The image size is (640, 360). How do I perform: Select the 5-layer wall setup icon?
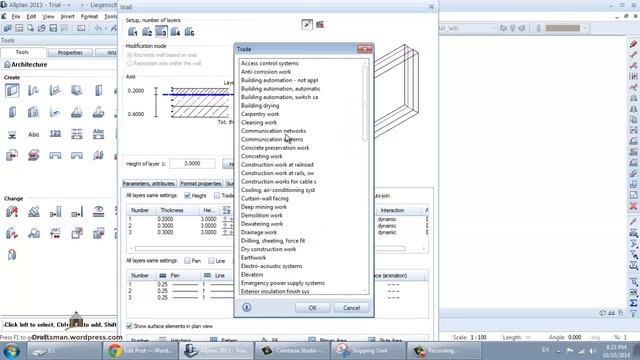(189, 32)
